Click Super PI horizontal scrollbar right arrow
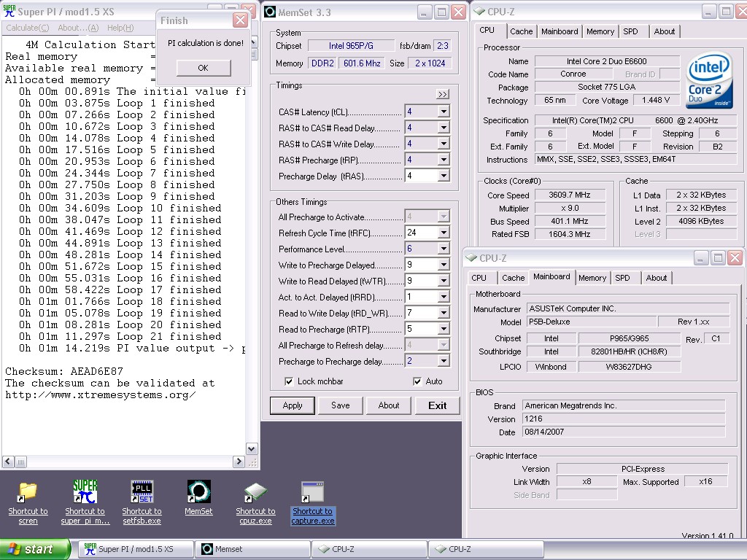The image size is (747, 560). click(239, 462)
